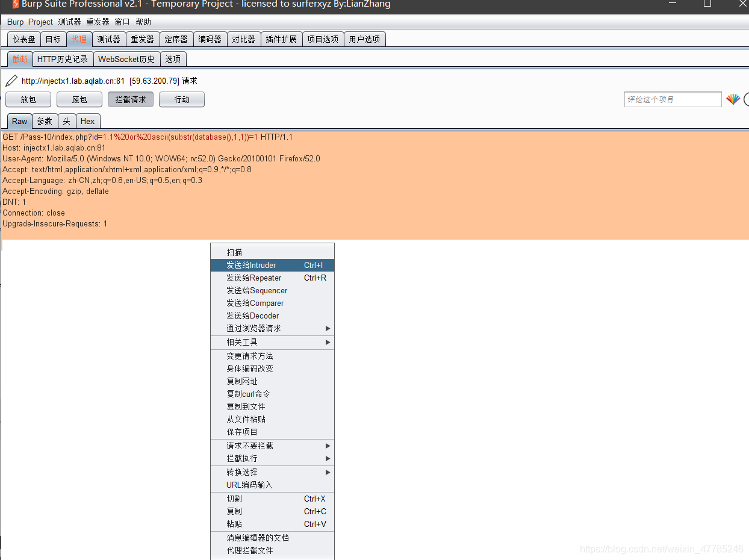Expand the 相关工具 submenu arrow

[328, 342]
